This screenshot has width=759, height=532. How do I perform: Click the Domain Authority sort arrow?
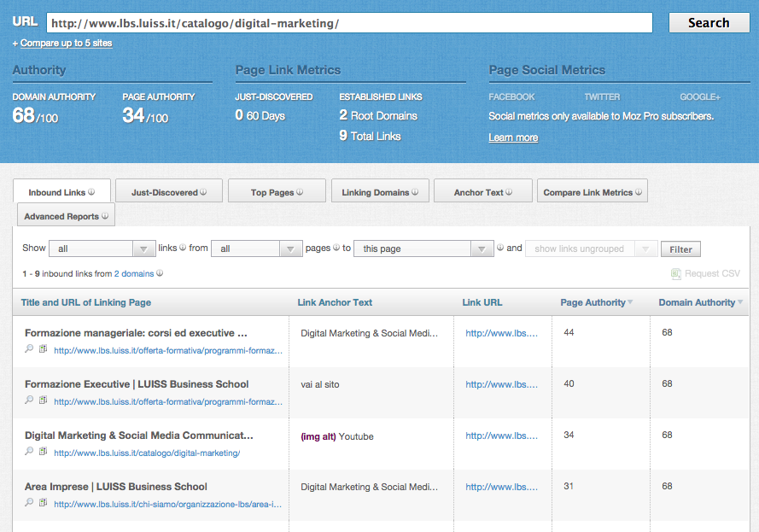(740, 302)
